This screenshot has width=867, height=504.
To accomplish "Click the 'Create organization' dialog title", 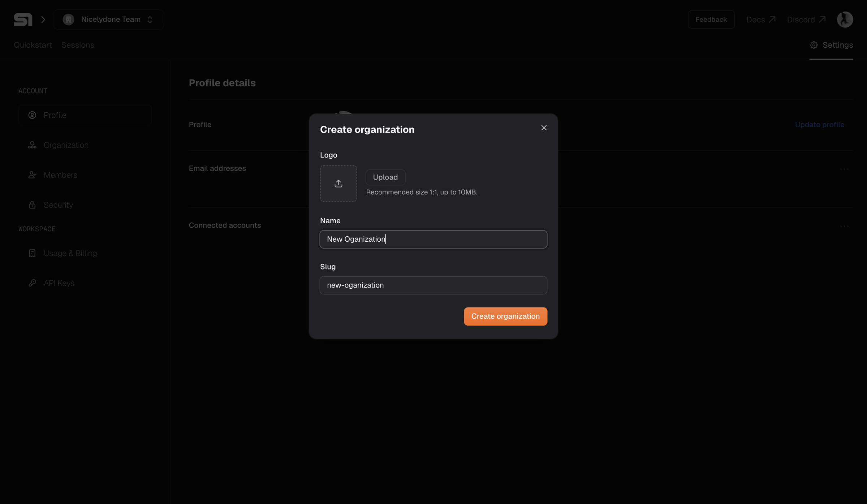I will 367,130.
